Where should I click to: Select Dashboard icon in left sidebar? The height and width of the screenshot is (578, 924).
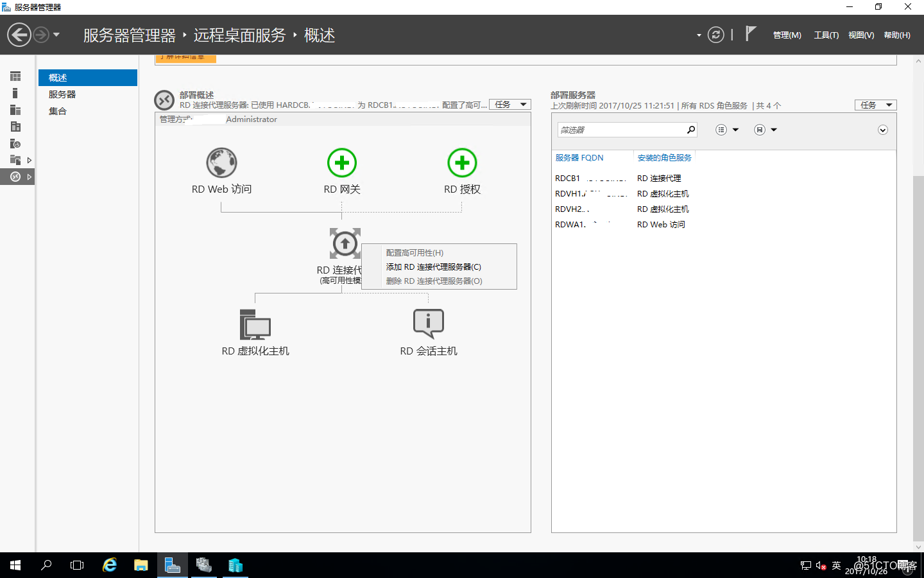[15, 76]
